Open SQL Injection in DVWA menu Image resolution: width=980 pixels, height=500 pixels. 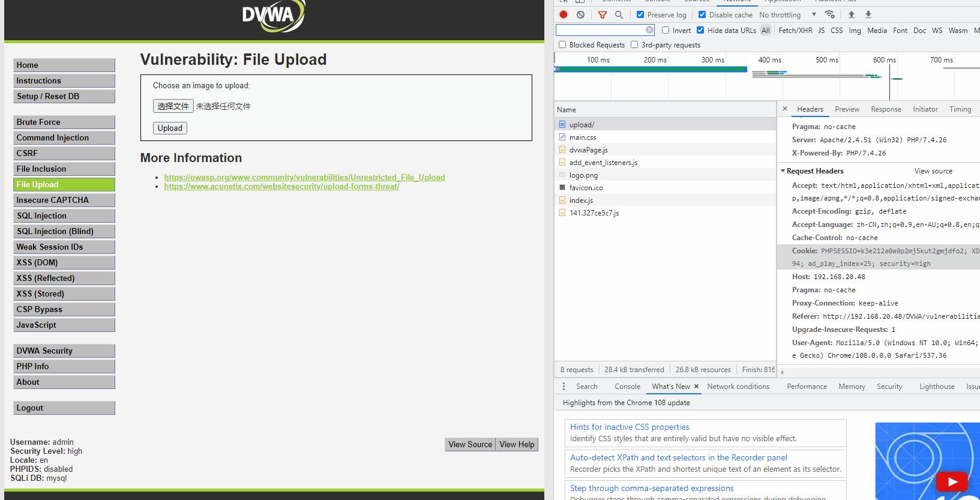(64, 215)
